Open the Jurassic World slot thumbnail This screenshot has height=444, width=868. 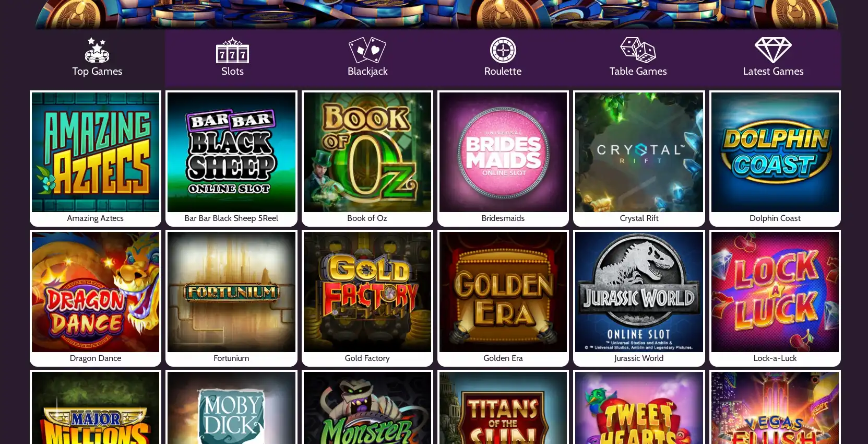tap(639, 292)
